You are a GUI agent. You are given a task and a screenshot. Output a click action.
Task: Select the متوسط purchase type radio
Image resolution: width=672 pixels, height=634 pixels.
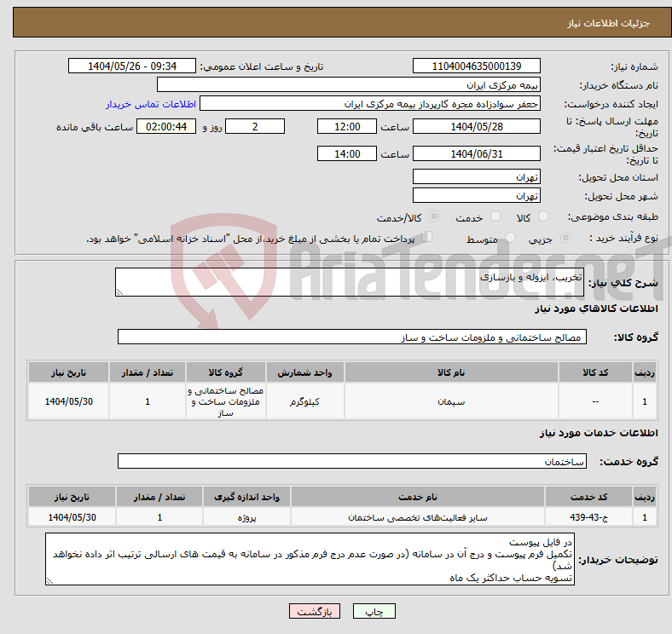click(x=510, y=237)
